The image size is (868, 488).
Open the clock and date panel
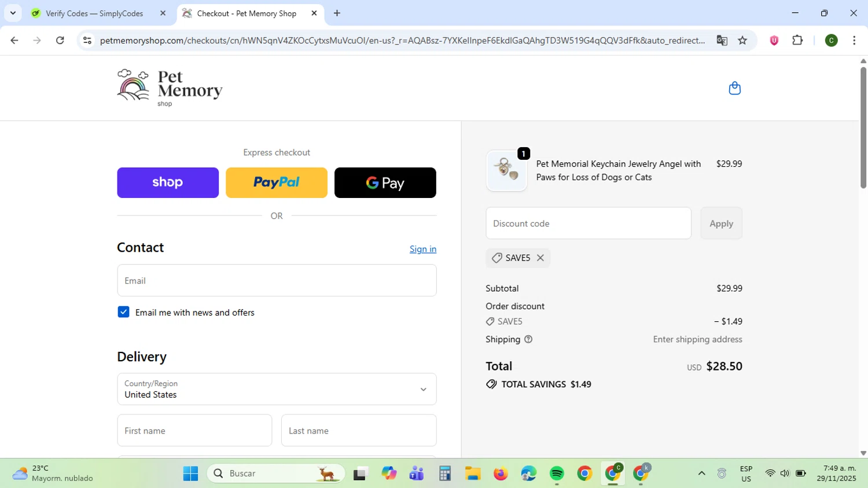pyautogui.click(x=836, y=474)
